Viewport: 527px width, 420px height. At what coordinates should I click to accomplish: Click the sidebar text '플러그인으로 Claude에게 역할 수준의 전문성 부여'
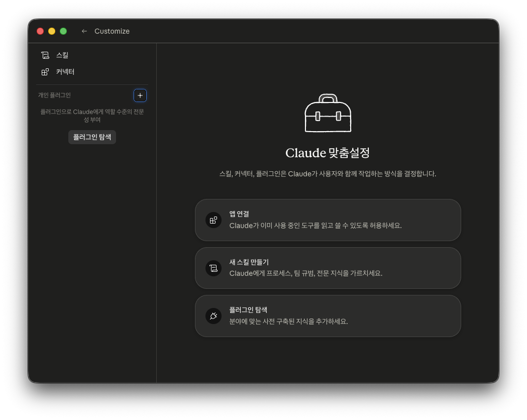pos(92,116)
